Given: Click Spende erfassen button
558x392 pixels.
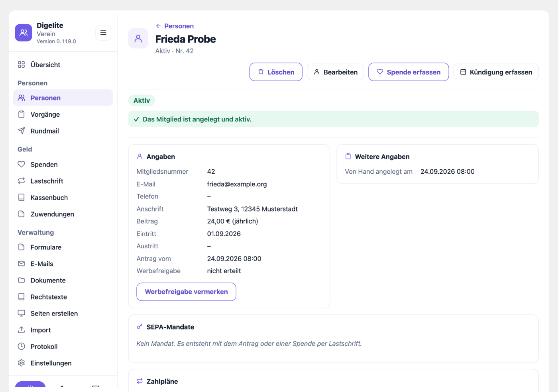Looking at the screenshot, I should click(409, 72).
